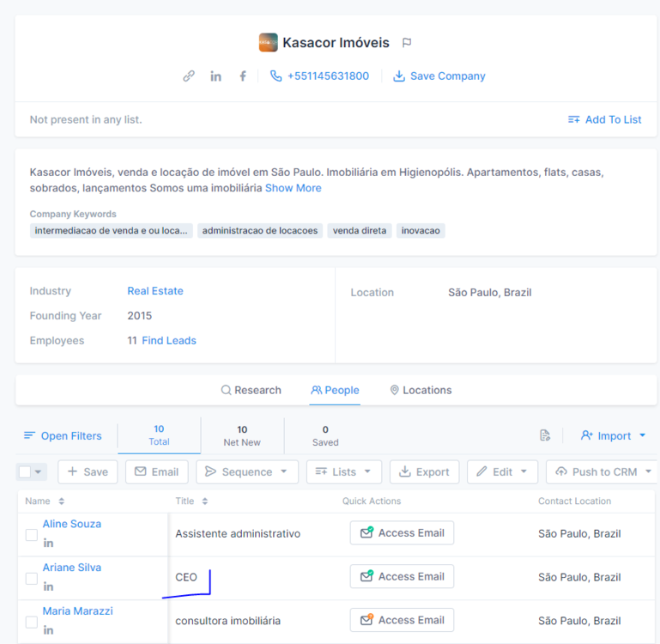Access email for Maria Marazzi
This screenshot has width=660, height=644.
pos(402,621)
